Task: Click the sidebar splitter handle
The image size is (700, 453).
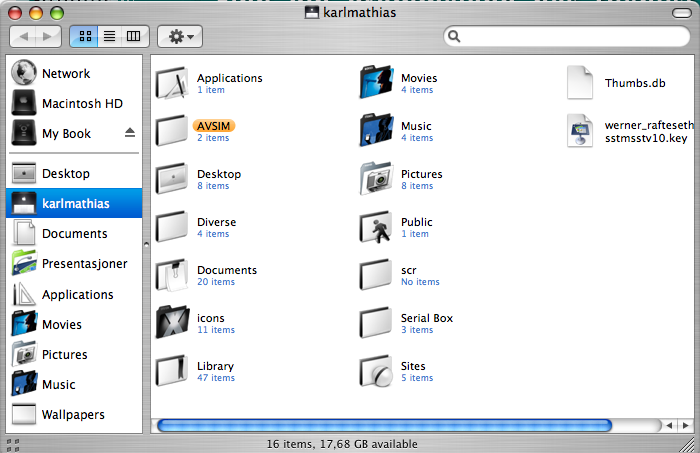Action: click(146, 244)
